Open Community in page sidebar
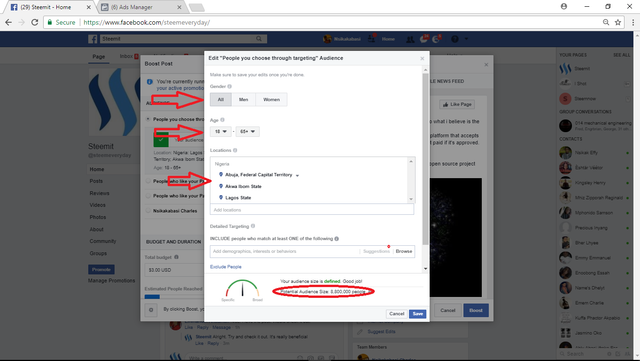The width and height of the screenshot is (640, 361). click(x=103, y=241)
